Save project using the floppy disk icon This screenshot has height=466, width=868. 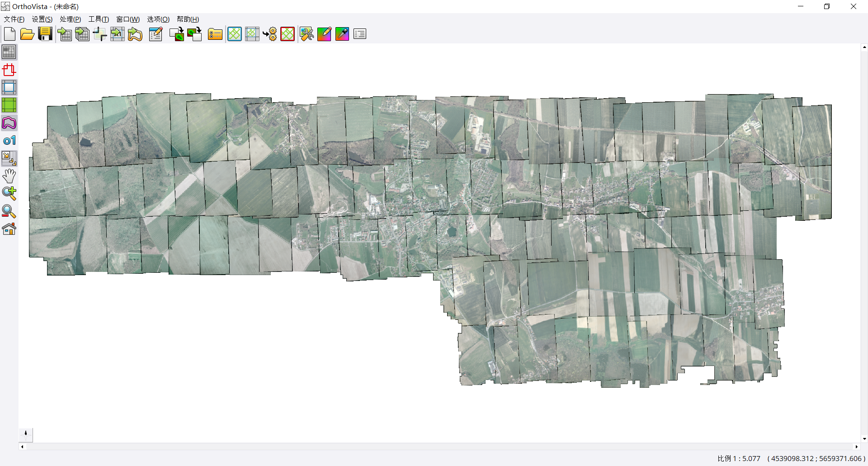pyautogui.click(x=45, y=34)
